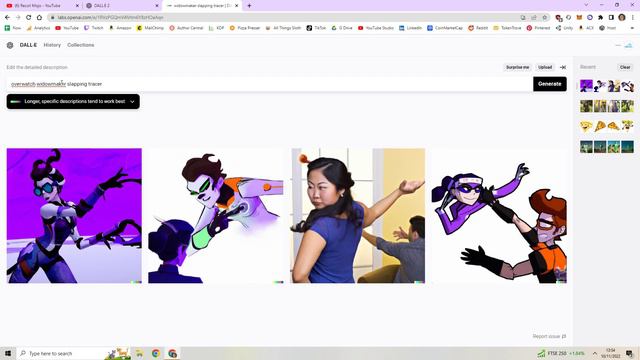Image resolution: width=640 pixels, height=360 pixels.
Task: Open the first green forest recent thumbnail
Action: (586, 106)
